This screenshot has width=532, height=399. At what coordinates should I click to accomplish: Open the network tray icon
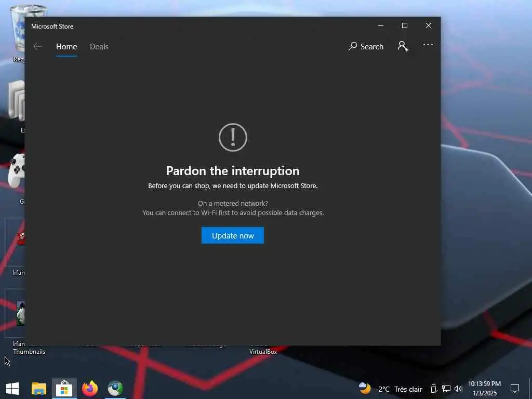click(x=446, y=389)
